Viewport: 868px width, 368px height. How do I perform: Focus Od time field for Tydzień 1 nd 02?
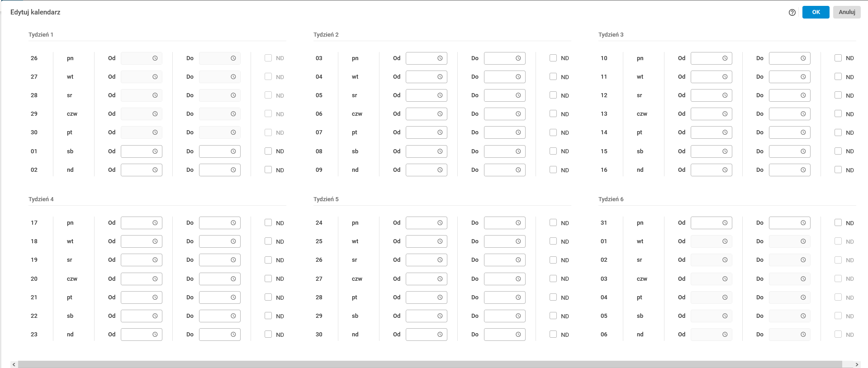click(x=142, y=170)
